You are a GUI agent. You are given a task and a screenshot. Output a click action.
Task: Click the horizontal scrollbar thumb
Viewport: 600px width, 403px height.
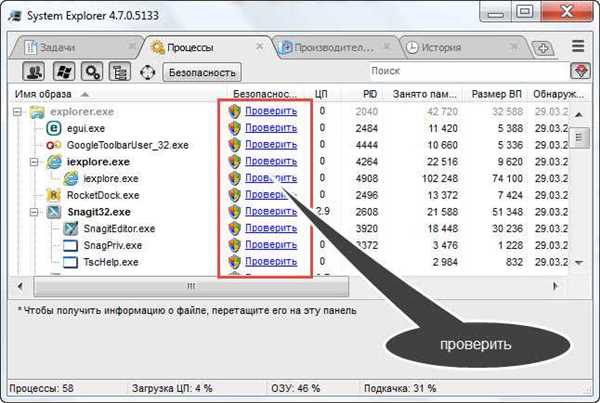tap(191, 286)
